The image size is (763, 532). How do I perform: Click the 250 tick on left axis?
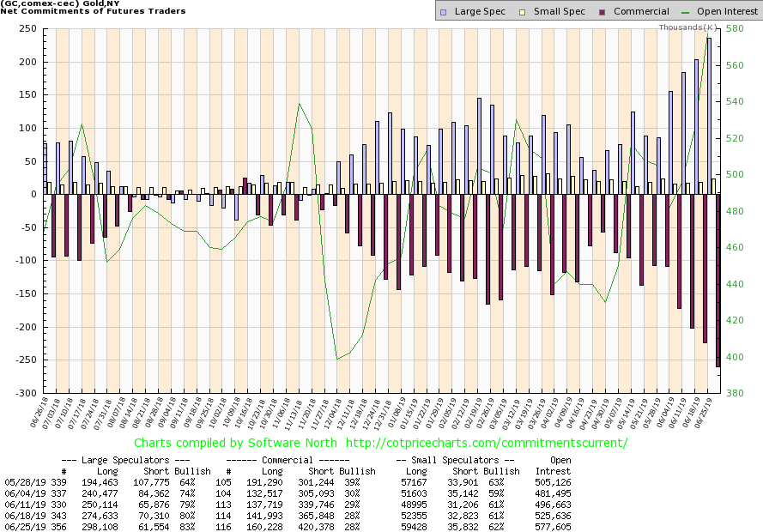[x=25, y=28]
